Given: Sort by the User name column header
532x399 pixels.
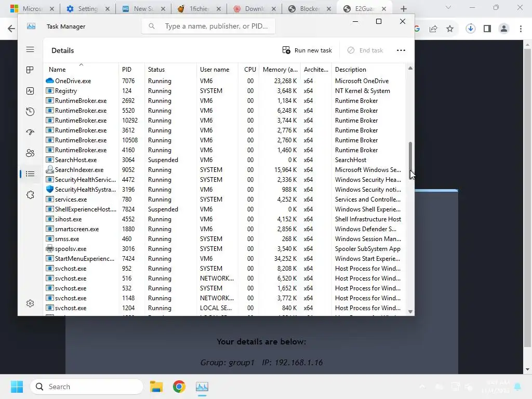Looking at the screenshot, I should tap(218, 69).
